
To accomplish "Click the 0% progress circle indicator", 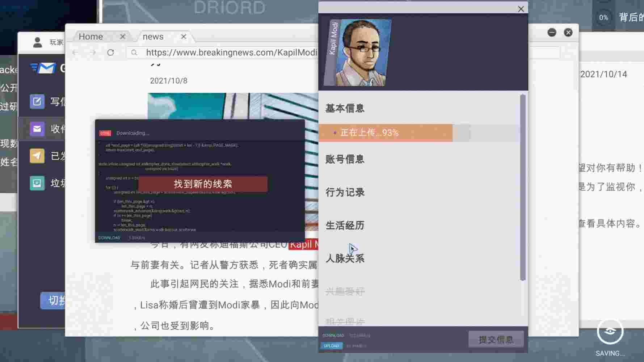I will (603, 17).
